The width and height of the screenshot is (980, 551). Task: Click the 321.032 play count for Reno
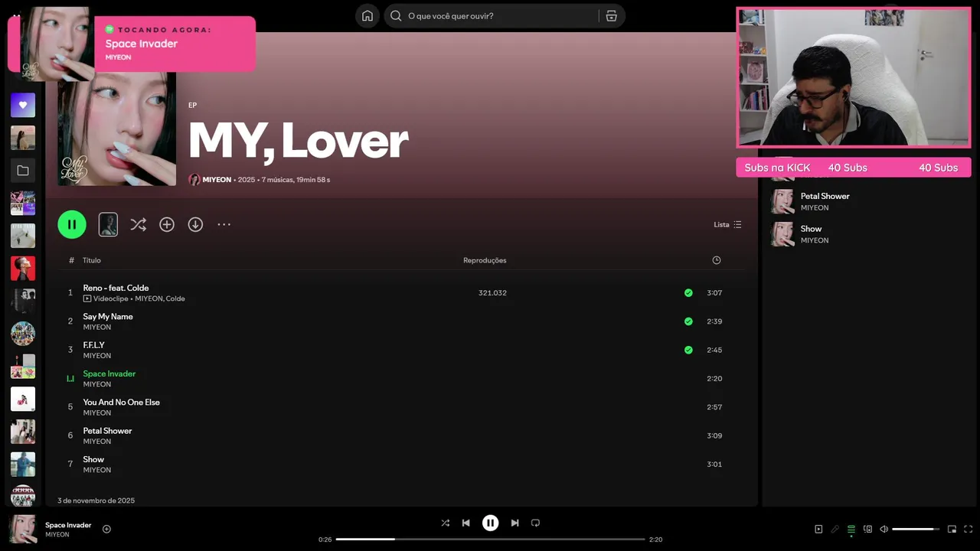click(492, 293)
